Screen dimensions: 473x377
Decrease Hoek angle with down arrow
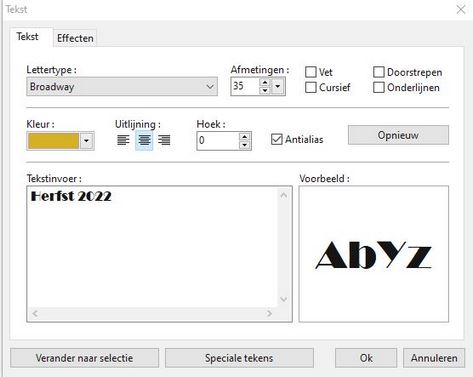click(x=245, y=145)
